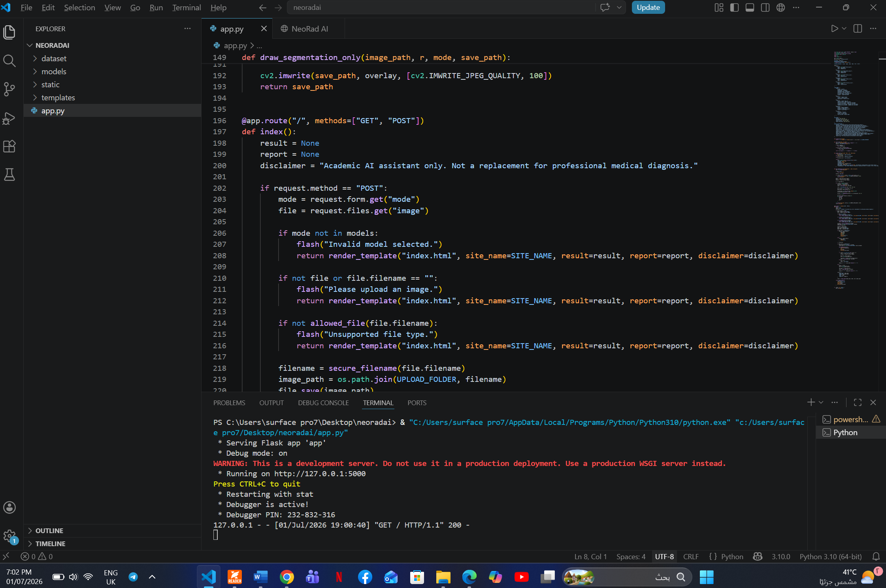Go back with the left arrow

pos(263,8)
